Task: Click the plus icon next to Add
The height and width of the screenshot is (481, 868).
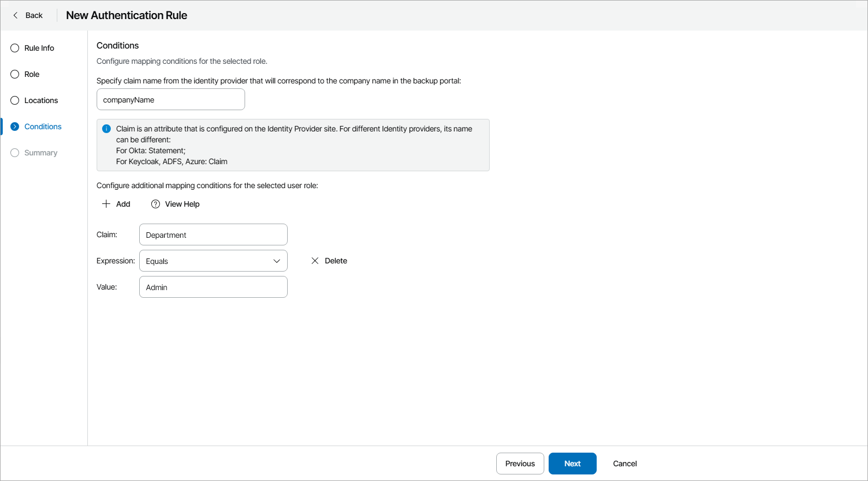Action: point(106,204)
